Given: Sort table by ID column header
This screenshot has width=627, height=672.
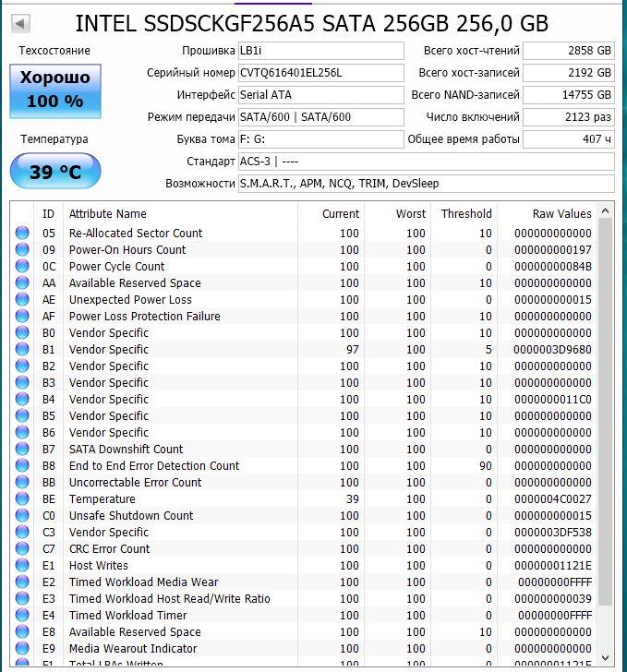Looking at the screenshot, I should [48, 214].
